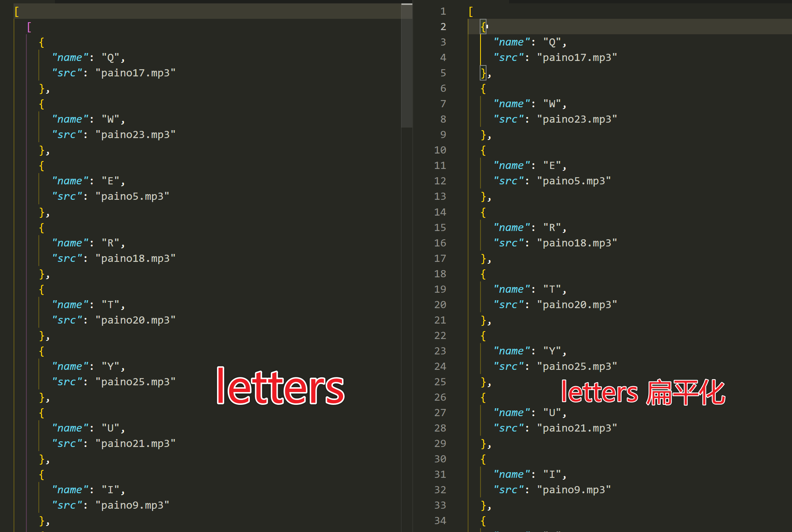Image resolution: width=792 pixels, height=532 pixels.
Task: Select line number 18 in the gutter
Action: pyautogui.click(x=440, y=274)
